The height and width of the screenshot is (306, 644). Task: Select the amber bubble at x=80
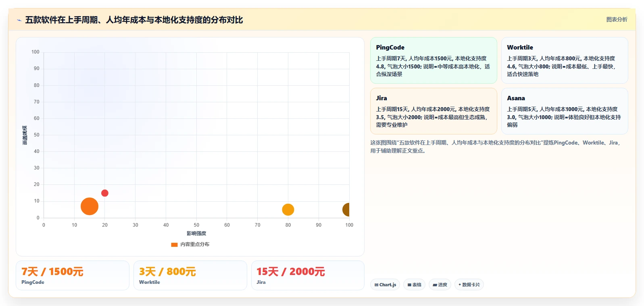tap(288, 209)
